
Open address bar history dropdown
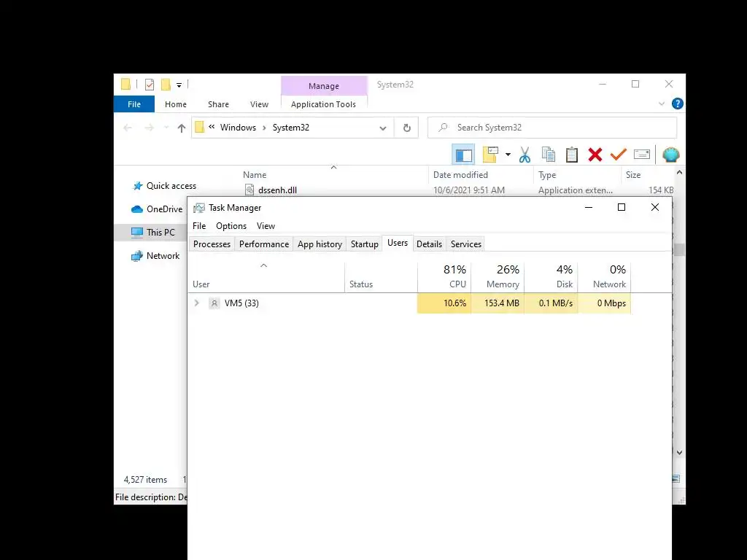click(x=382, y=128)
